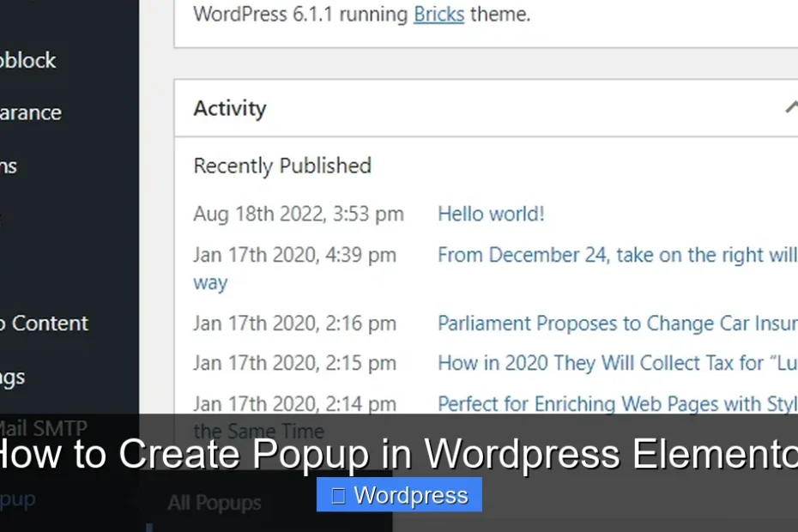Click the Activity panel title
Screen dimensions: 798x532
pos(229,108)
